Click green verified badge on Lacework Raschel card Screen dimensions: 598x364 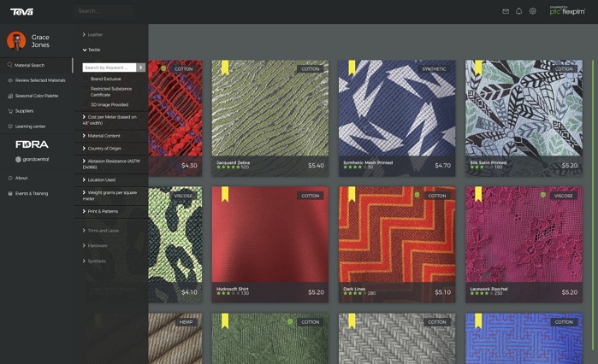pyautogui.click(x=543, y=195)
